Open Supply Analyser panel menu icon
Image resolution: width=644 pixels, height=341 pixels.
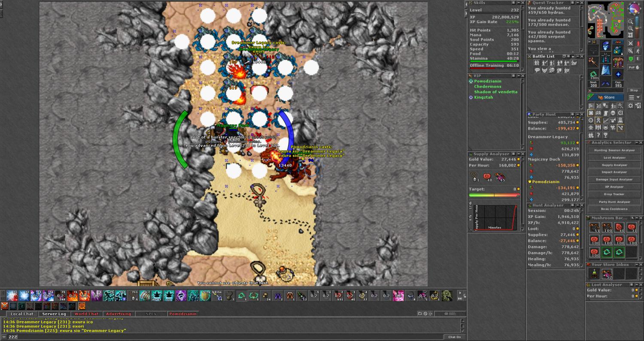coord(513,154)
